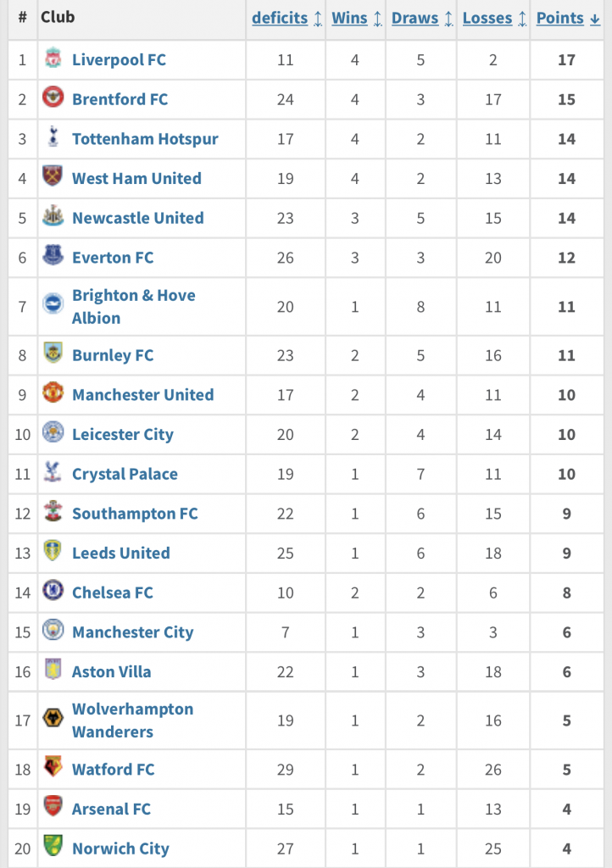
Task: Click the Liverpool FC club crest icon
Action: 53,58
